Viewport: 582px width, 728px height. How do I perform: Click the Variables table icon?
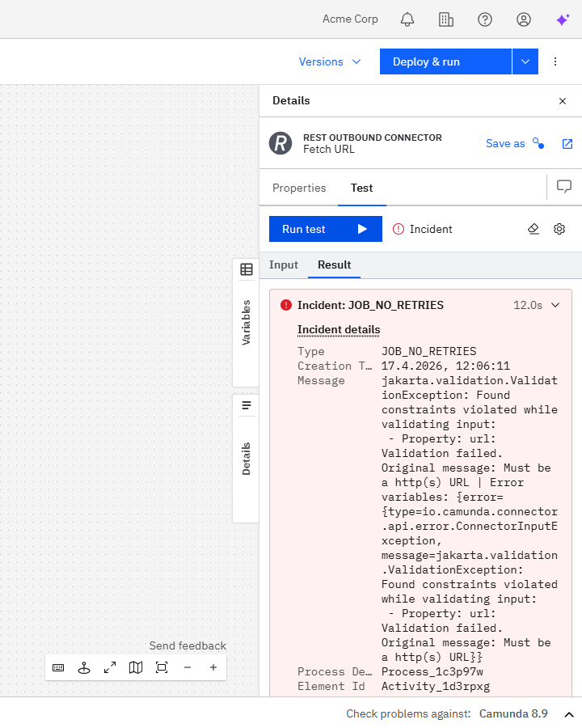pos(247,269)
